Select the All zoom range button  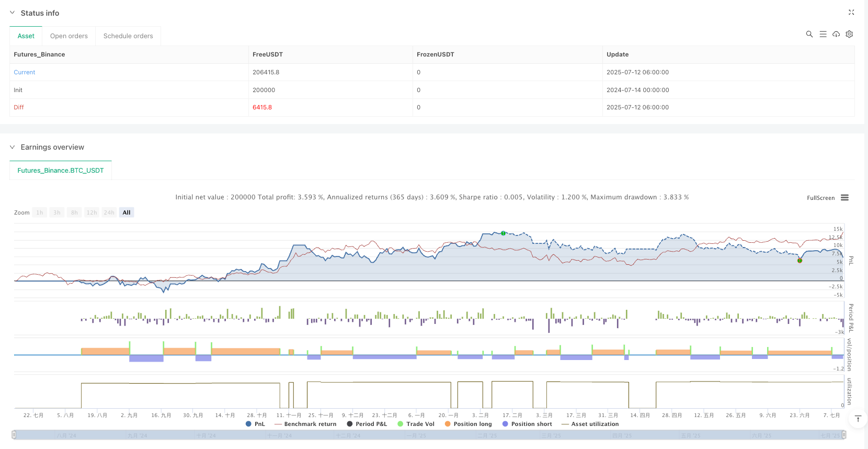pyautogui.click(x=127, y=212)
